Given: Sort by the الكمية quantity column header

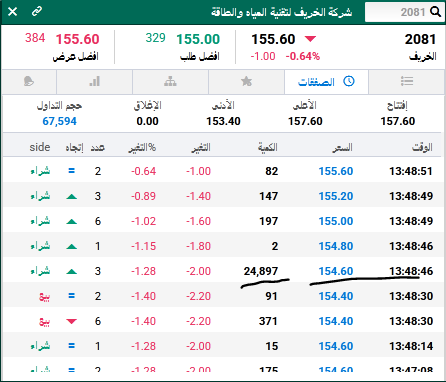Looking at the screenshot, I should coord(267,147).
